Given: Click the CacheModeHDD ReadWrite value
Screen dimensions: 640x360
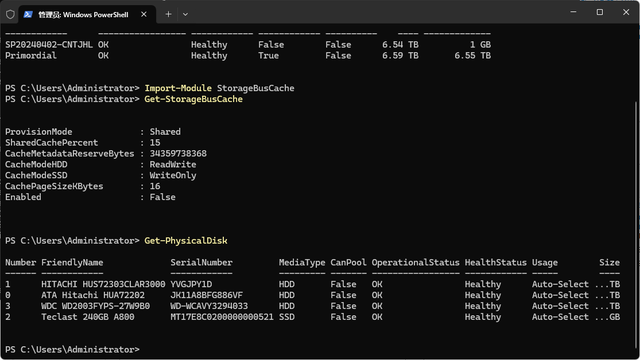Looking at the screenshot, I should click(173, 164).
